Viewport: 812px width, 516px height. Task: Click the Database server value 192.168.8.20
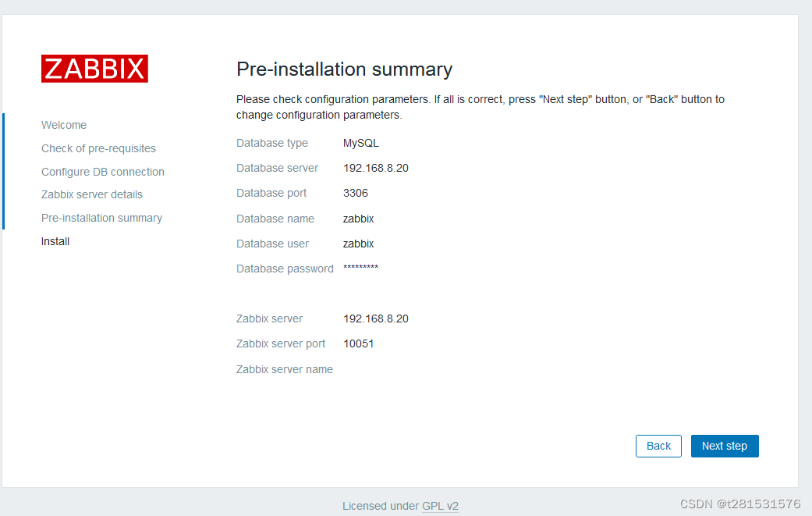pos(375,168)
